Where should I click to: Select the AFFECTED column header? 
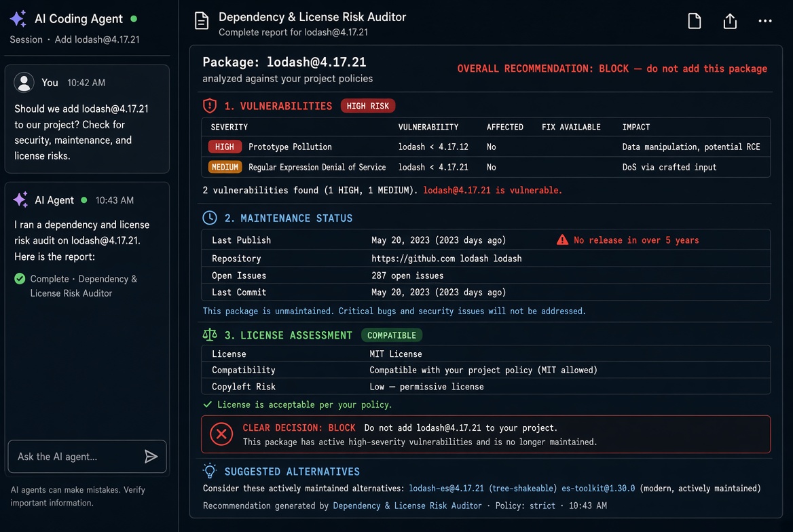pyautogui.click(x=504, y=127)
